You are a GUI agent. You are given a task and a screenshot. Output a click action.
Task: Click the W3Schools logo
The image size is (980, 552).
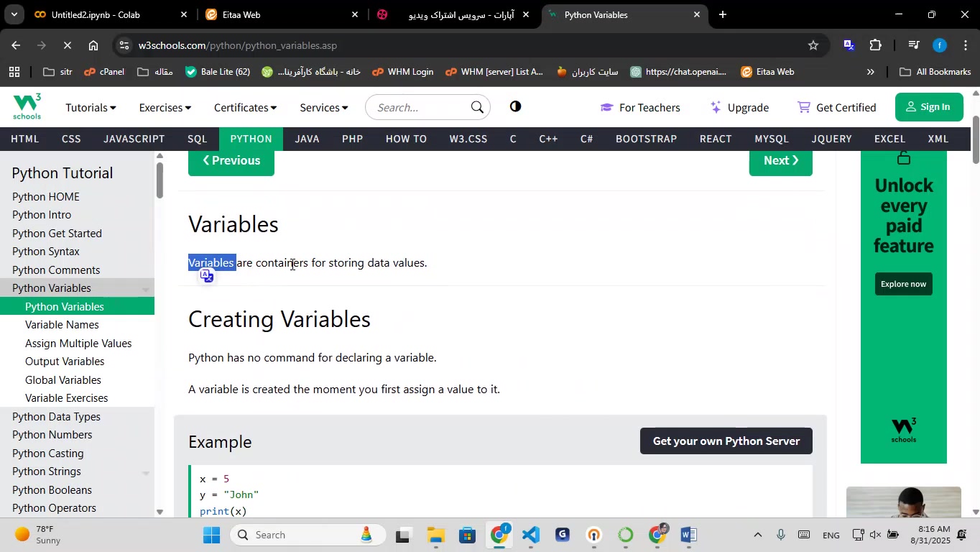[x=27, y=106]
